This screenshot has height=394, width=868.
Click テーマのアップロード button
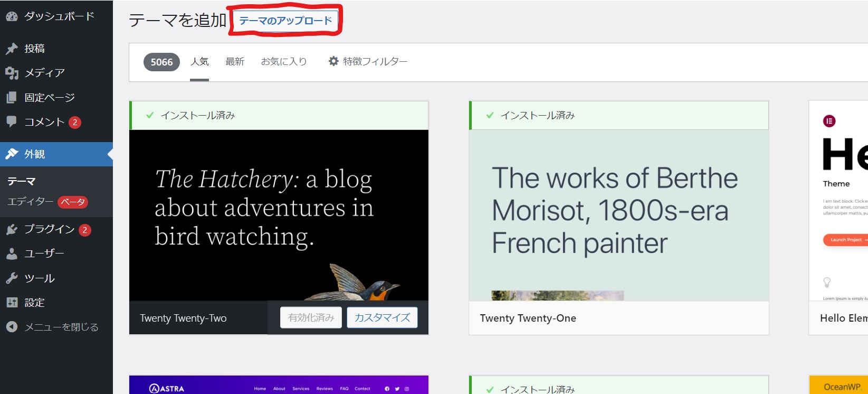pyautogui.click(x=285, y=21)
